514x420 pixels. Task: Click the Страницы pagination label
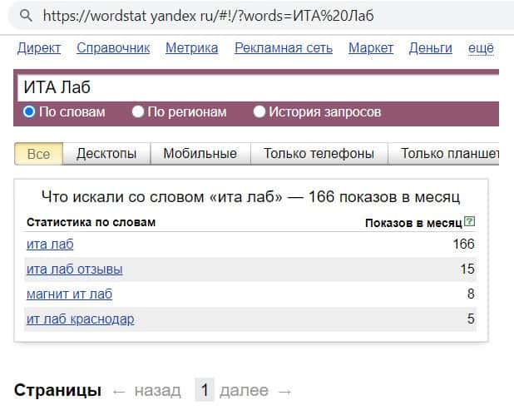[57, 391]
